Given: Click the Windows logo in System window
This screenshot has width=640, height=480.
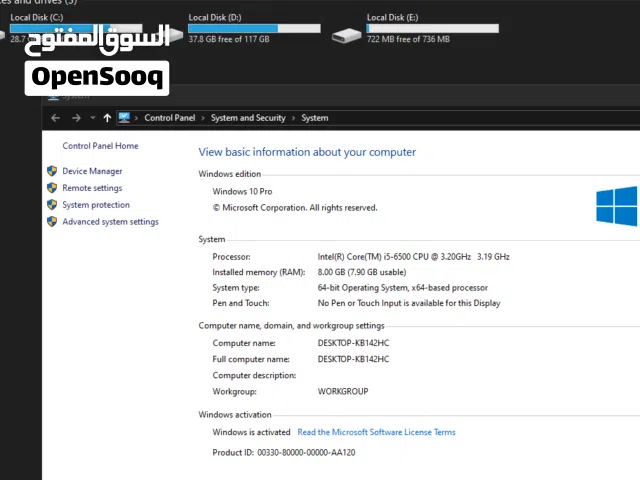Looking at the screenshot, I should [x=617, y=206].
